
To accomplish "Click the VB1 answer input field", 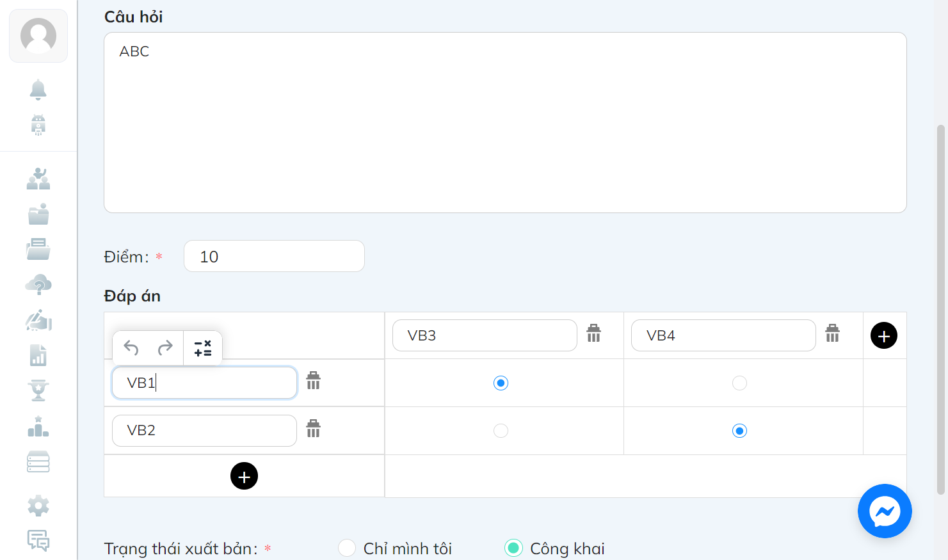I will pyautogui.click(x=204, y=383).
